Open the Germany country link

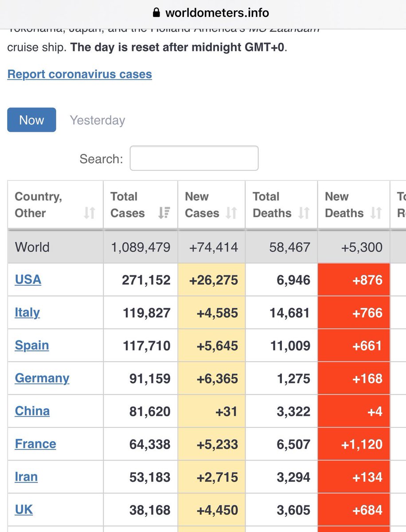click(42, 378)
